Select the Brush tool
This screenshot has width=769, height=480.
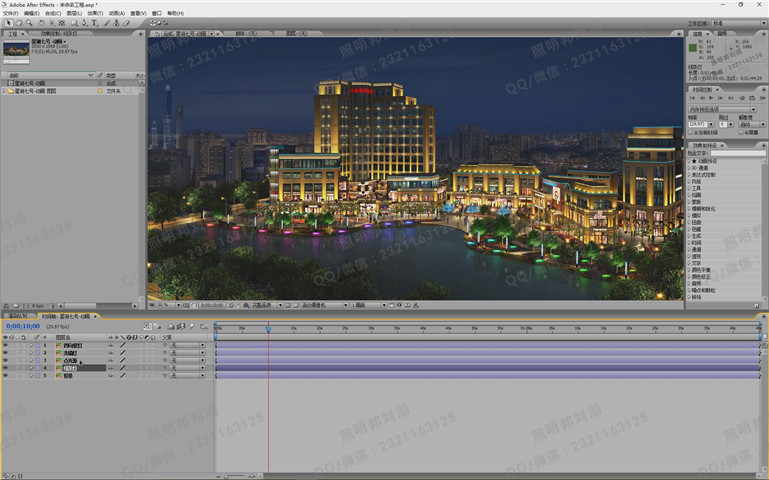click(106, 23)
